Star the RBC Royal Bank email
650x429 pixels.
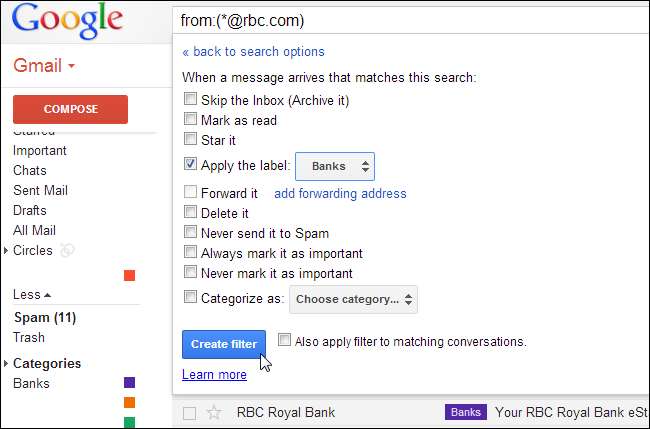coord(214,412)
